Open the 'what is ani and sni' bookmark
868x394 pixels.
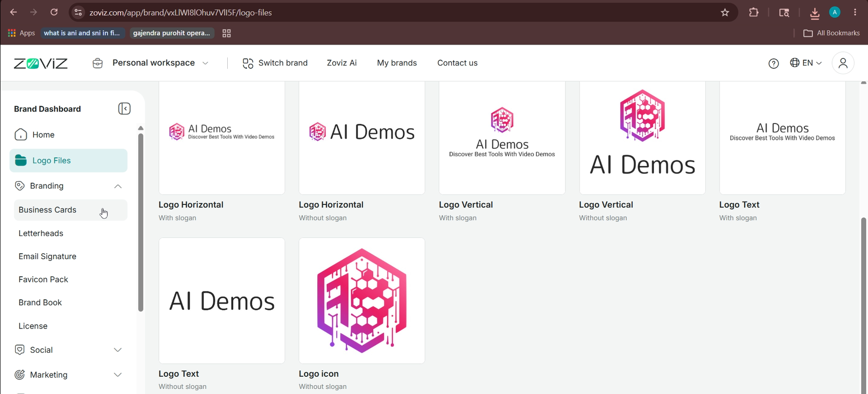(82, 33)
